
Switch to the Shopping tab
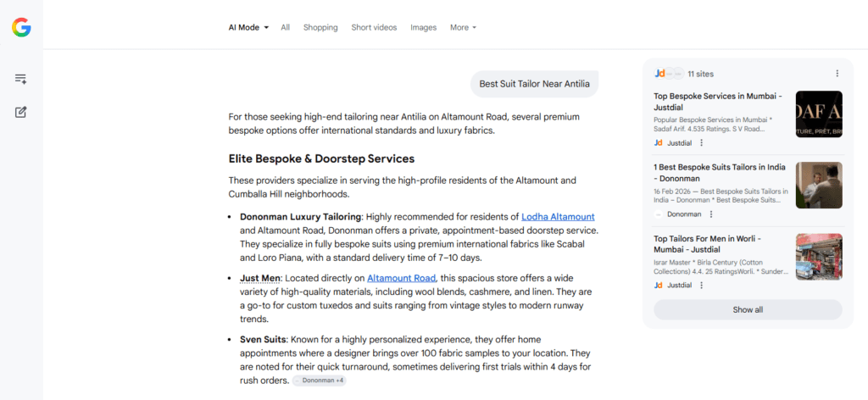pos(320,27)
